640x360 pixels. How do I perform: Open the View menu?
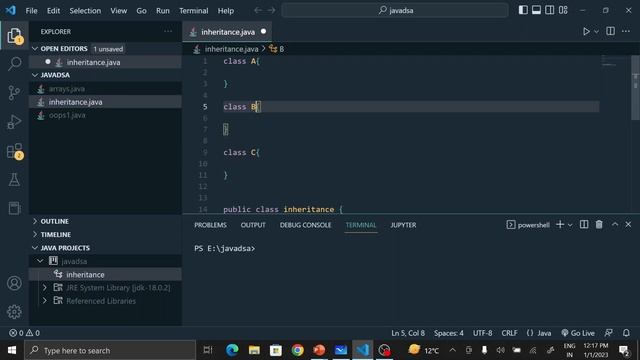pos(118,11)
